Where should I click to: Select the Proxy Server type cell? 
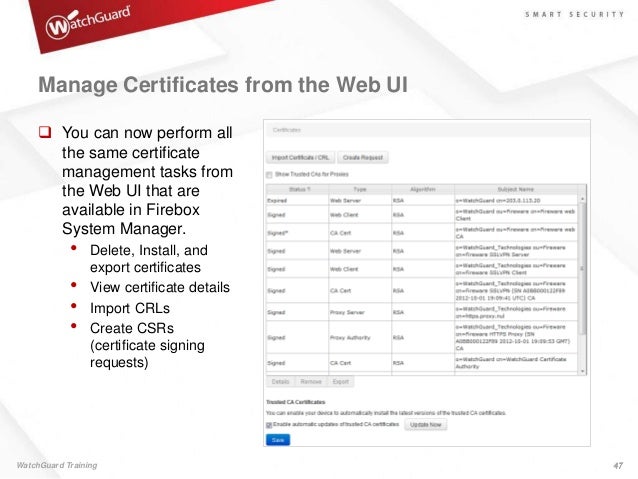point(360,312)
